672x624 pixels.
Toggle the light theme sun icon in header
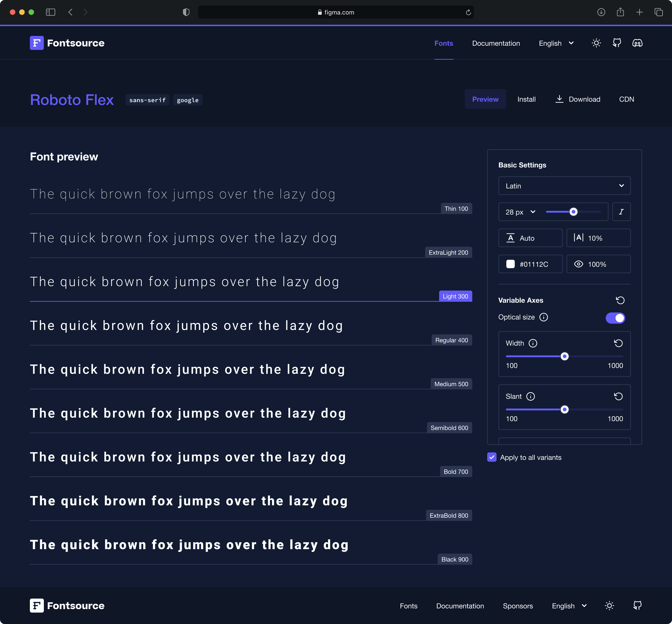click(x=596, y=43)
